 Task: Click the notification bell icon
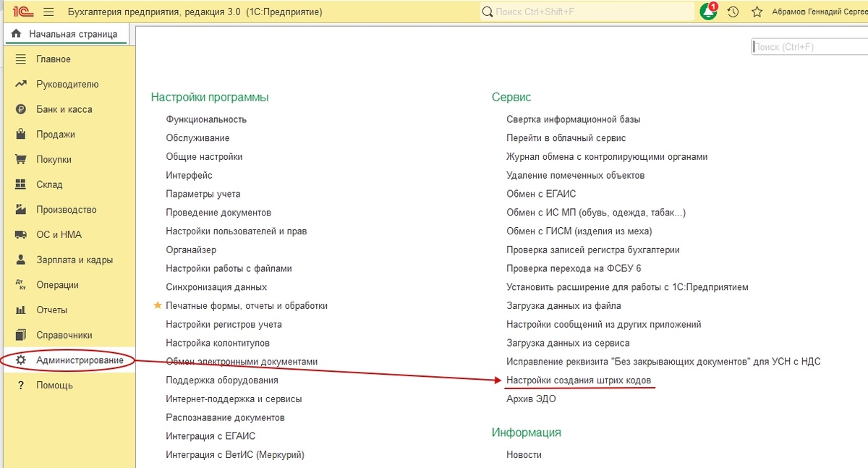(x=709, y=12)
